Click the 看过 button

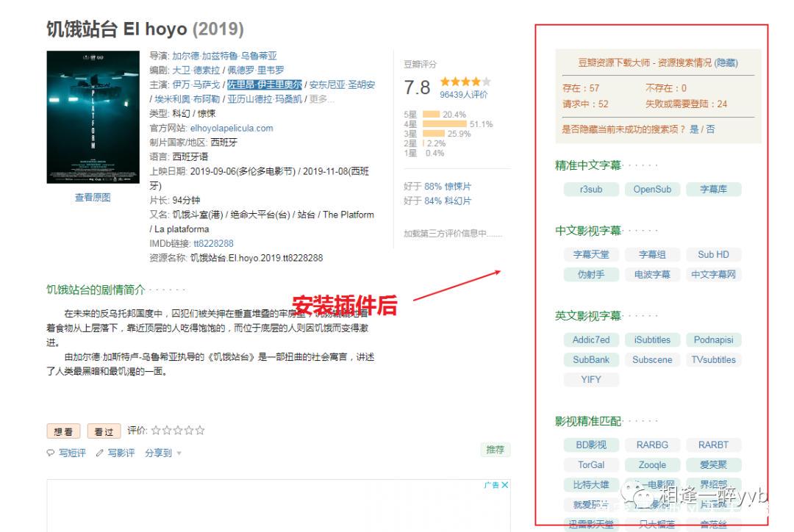click(x=104, y=431)
